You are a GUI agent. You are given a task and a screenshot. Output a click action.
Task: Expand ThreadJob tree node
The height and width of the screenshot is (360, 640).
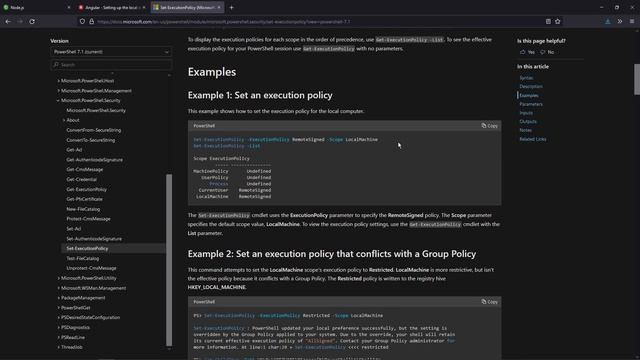coord(58,347)
